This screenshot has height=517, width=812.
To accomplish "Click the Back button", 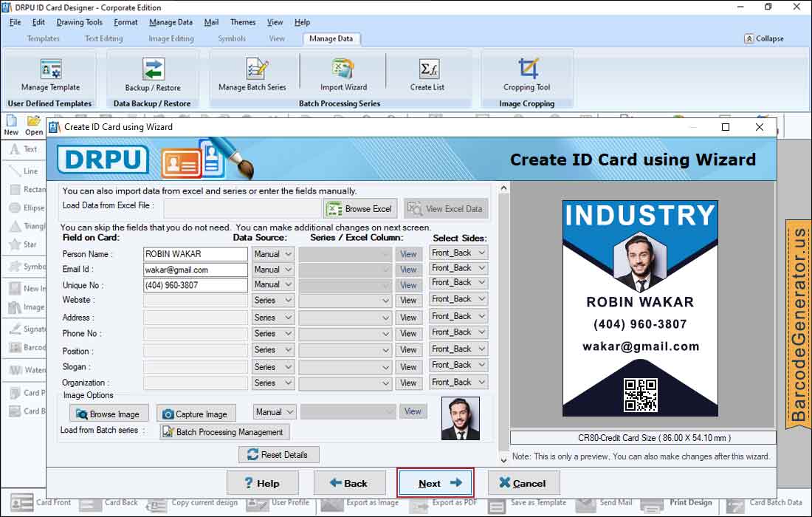I will tap(350, 483).
